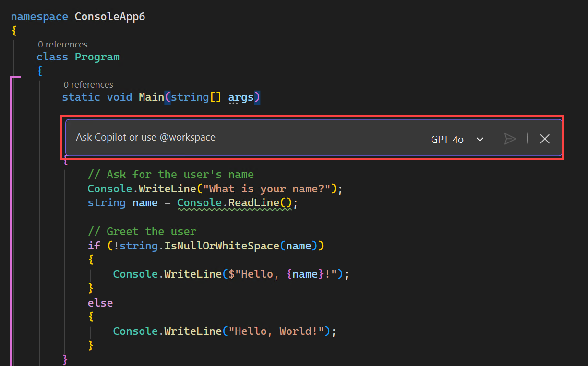This screenshot has width=588, height=366.
Task: Dismiss the inline Copilot chat widget
Action: (544, 139)
